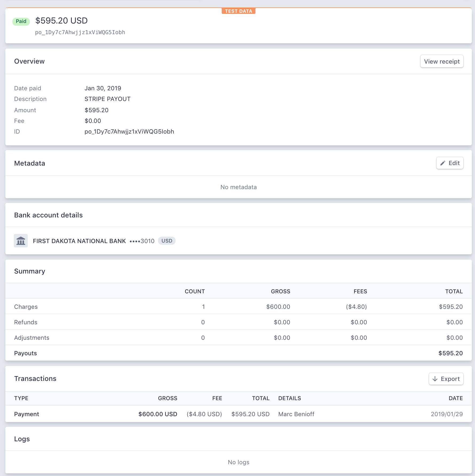
Task: Click the $595.20 USD header amount
Action: (x=61, y=21)
